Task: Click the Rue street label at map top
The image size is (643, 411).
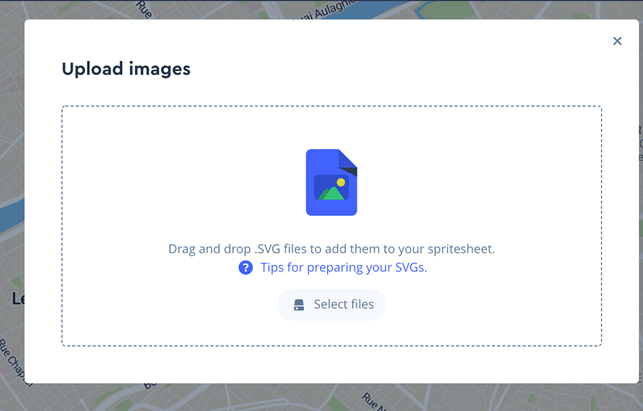Action: [x=144, y=8]
